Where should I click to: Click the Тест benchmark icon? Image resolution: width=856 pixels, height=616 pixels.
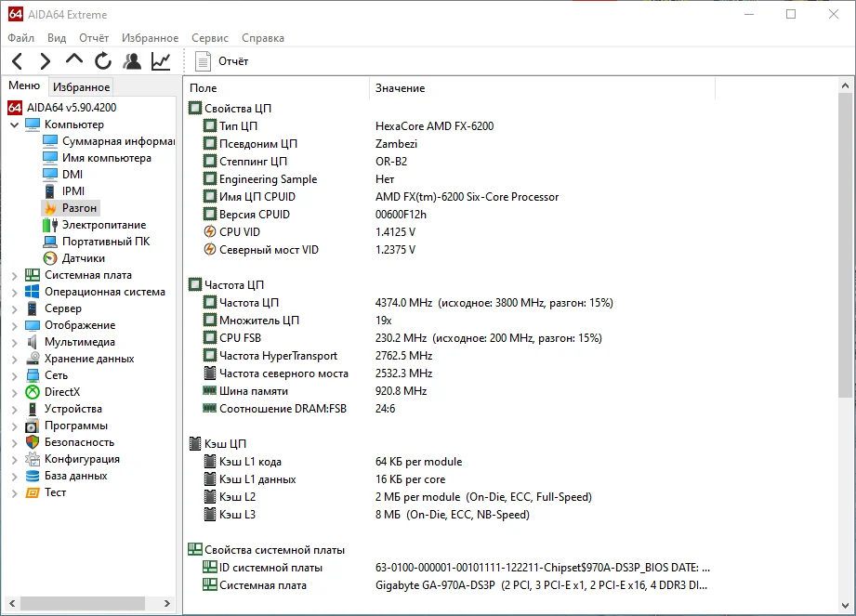[33, 492]
